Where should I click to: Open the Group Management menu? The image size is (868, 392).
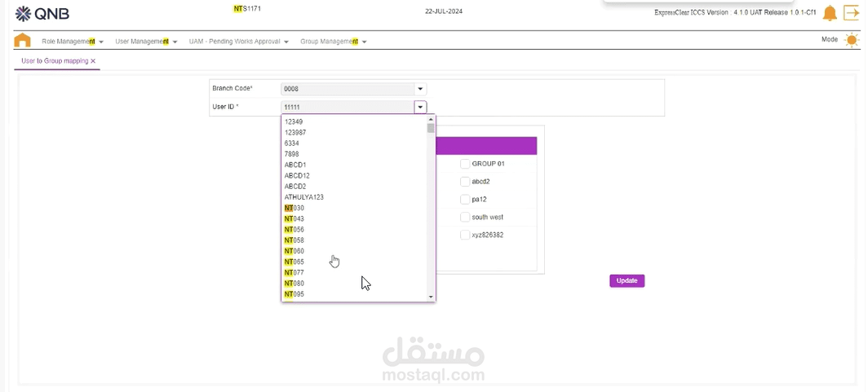[333, 42]
